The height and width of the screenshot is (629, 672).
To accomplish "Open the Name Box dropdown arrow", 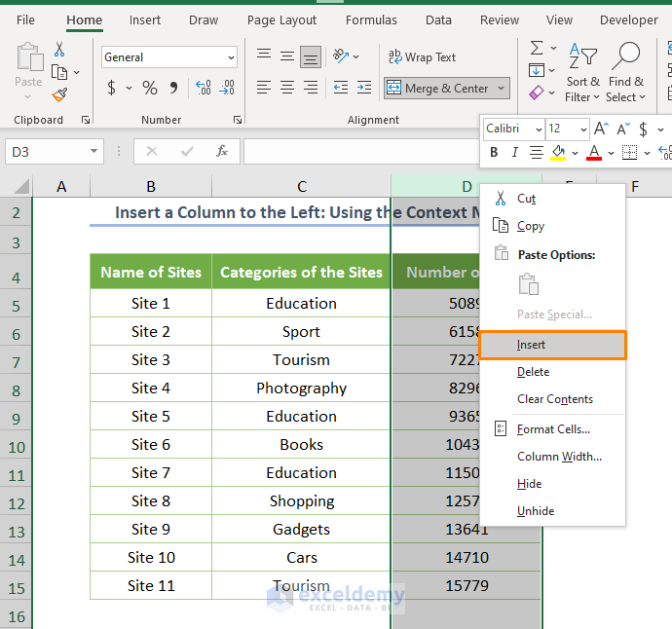I will (x=94, y=151).
